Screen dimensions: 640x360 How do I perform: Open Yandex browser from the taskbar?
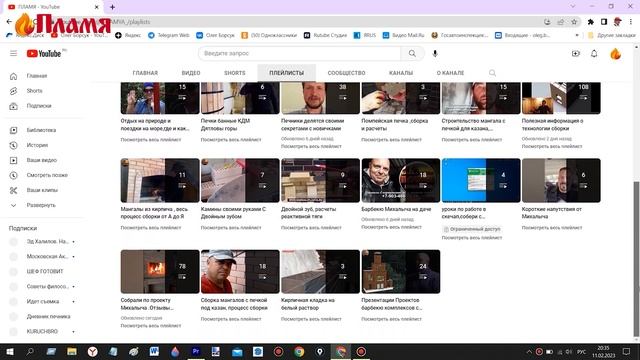(93, 351)
